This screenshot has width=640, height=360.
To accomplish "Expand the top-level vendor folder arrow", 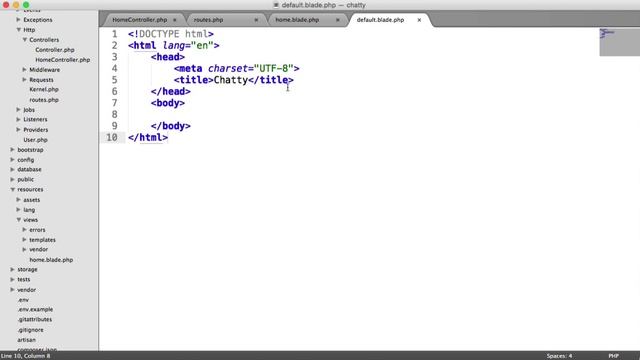I will coord(12,290).
